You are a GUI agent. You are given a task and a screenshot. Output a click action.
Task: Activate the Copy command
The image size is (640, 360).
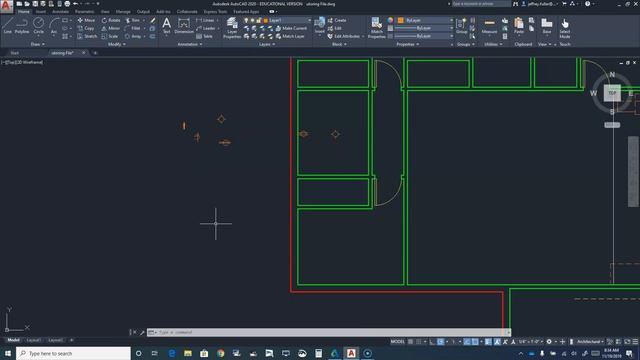click(x=86, y=28)
